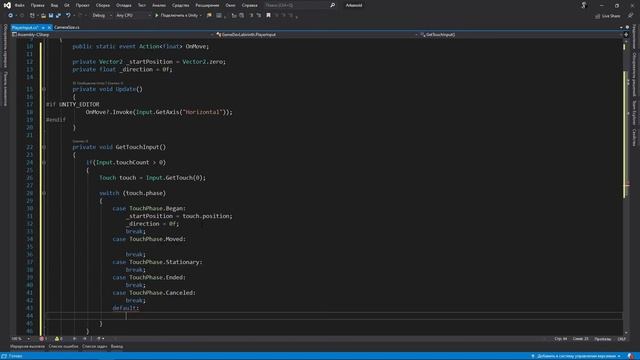Switch to the PlayerInput.cs tab
This screenshot has width=640, height=360.
pyautogui.click(x=25, y=27)
